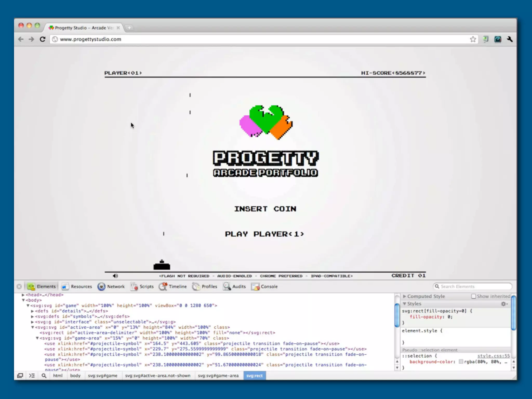Viewport: 532px width, 399px height.
Task: Click the background-color swatch in styles
Action: pyautogui.click(x=461, y=362)
